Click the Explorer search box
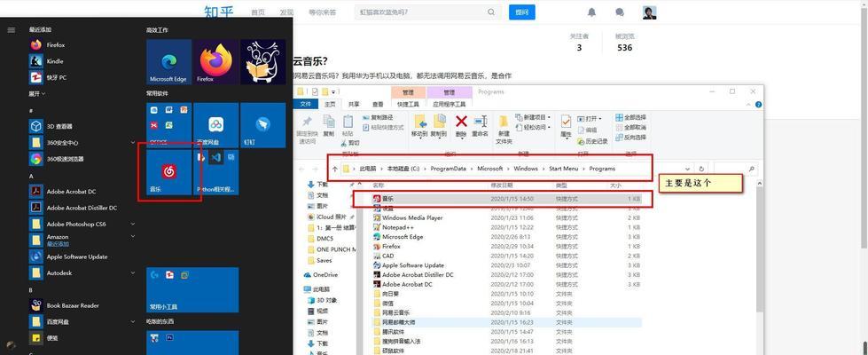Image resolution: width=868 pixels, height=355 pixels. [735, 169]
